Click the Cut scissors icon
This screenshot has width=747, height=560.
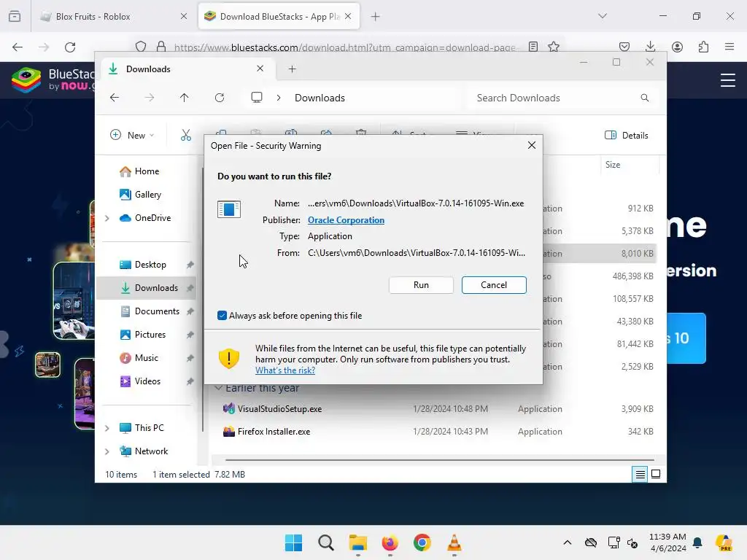186,135
